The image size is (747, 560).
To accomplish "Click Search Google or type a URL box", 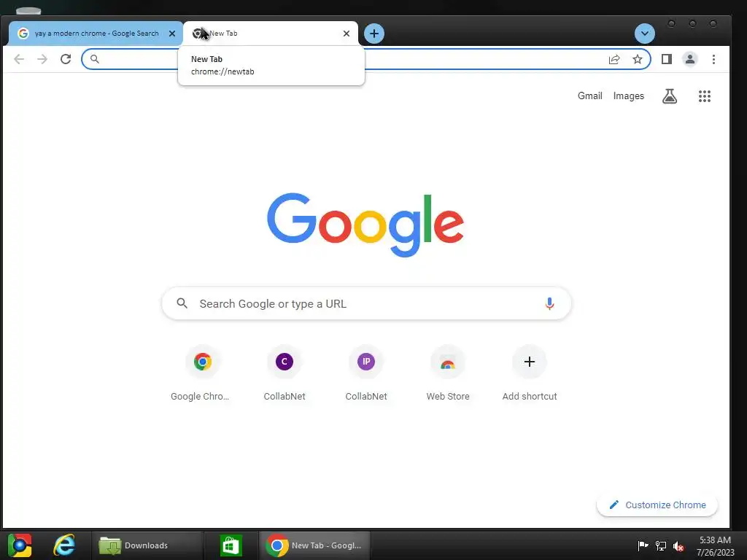I will tap(366, 303).
